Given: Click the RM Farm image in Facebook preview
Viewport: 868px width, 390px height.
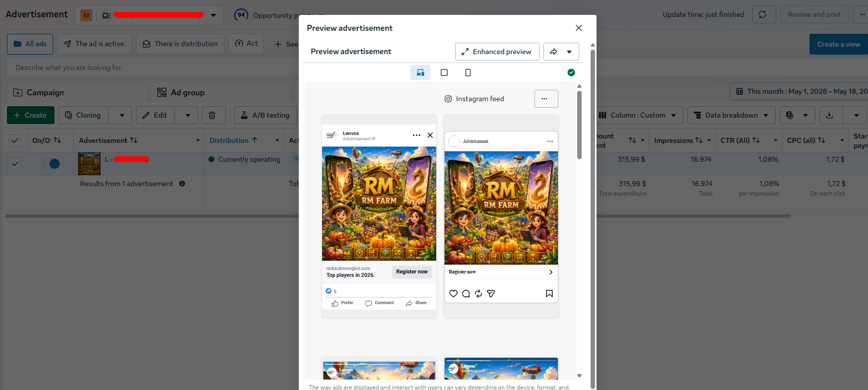Looking at the screenshot, I should 379,203.
